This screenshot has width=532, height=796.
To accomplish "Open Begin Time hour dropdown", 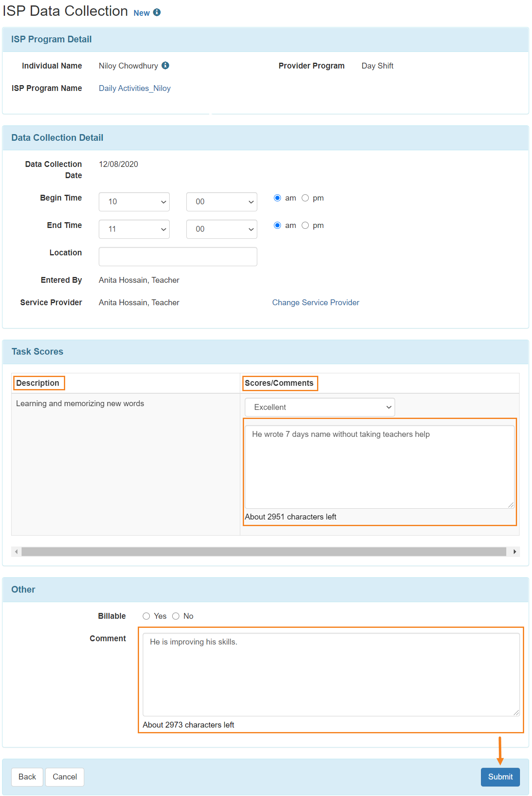I will (x=134, y=202).
